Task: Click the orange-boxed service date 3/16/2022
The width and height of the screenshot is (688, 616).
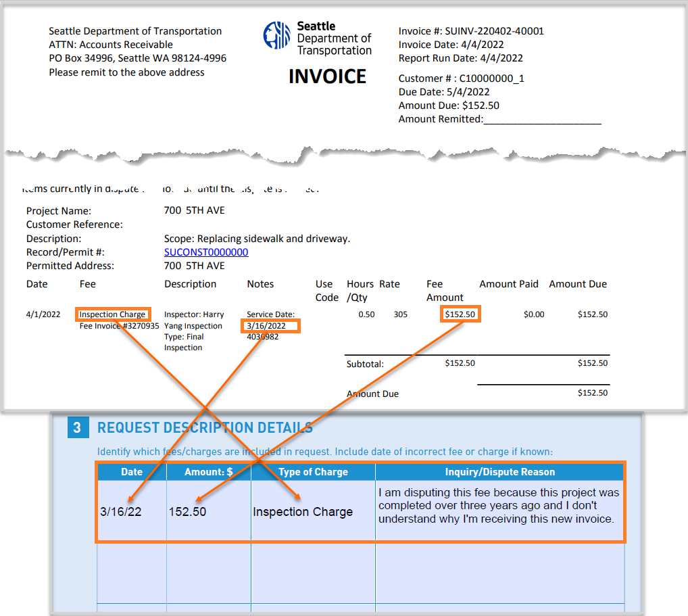Action: point(270,326)
